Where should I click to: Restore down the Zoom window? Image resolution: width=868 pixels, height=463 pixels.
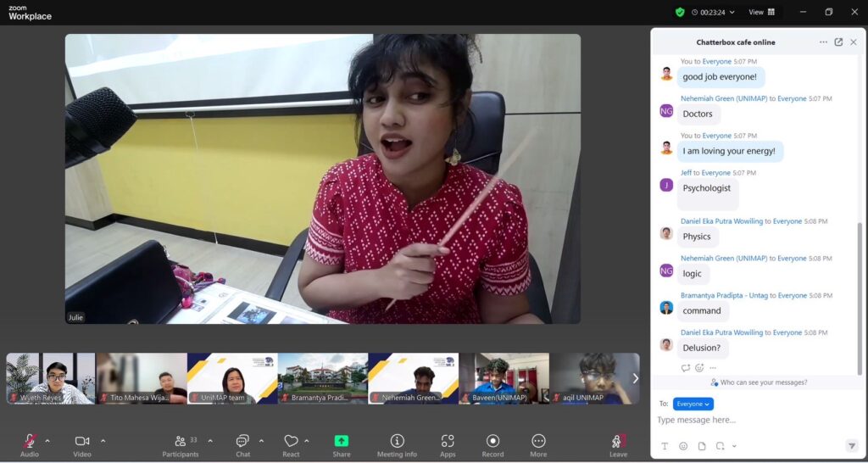pyautogui.click(x=829, y=12)
